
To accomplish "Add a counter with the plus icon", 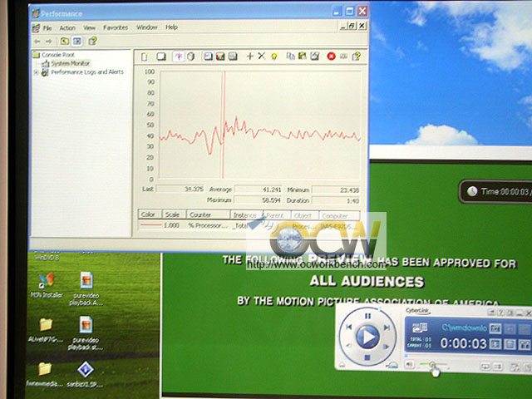I will coord(249,57).
